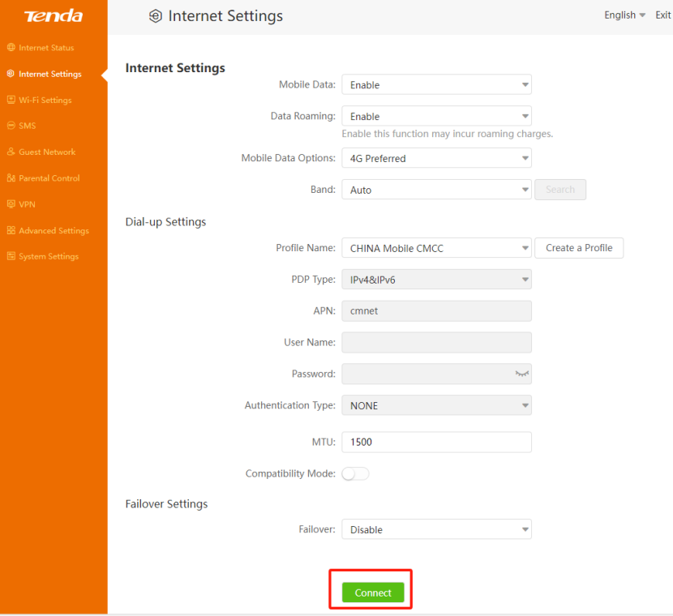This screenshot has width=673, height=616.
Task: Click the Advanced Settings grid icon
Action: 11,230
